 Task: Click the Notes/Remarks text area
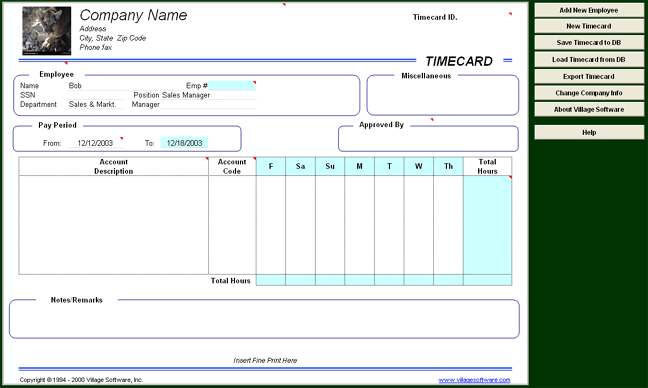pos(264,321)
